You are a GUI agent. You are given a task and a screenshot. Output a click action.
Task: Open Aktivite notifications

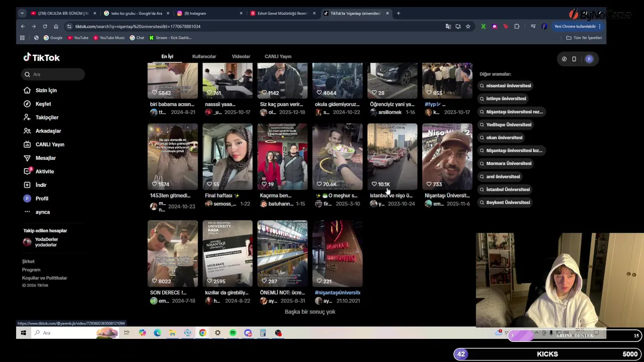[39, 171]
